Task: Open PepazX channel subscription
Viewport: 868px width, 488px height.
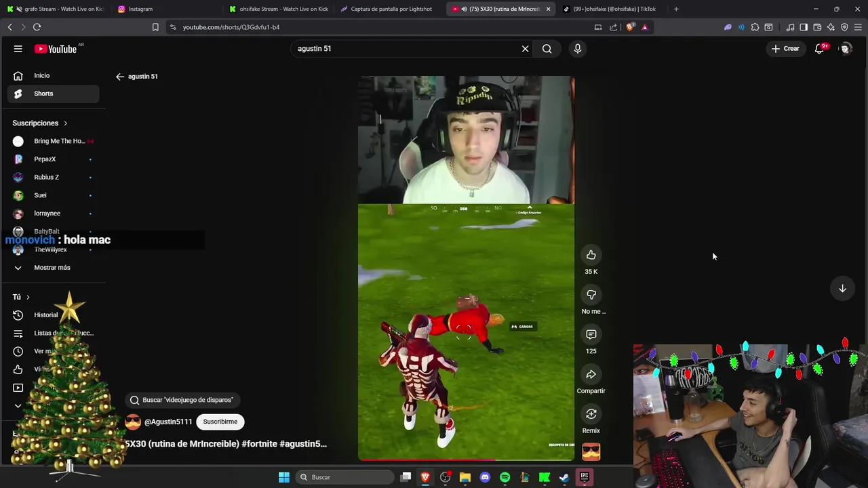Action: 53,159
